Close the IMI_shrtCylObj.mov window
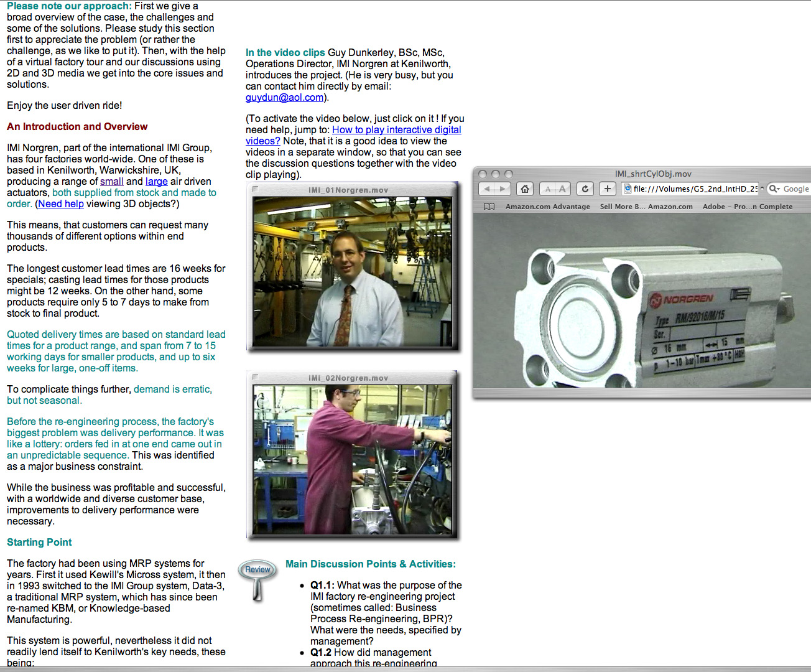Image resolution: width=811 pixels, height=672 pixels. tap(483, 174)
